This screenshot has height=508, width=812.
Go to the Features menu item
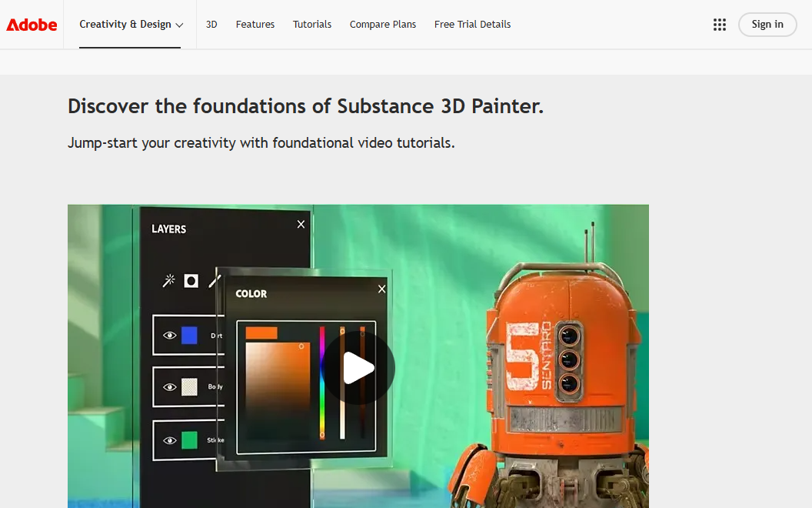point(255,25)
